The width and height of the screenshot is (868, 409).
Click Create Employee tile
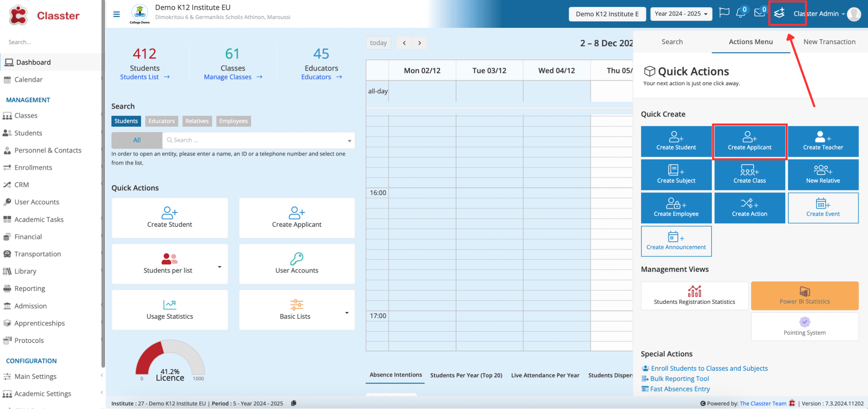coord(676,208)
